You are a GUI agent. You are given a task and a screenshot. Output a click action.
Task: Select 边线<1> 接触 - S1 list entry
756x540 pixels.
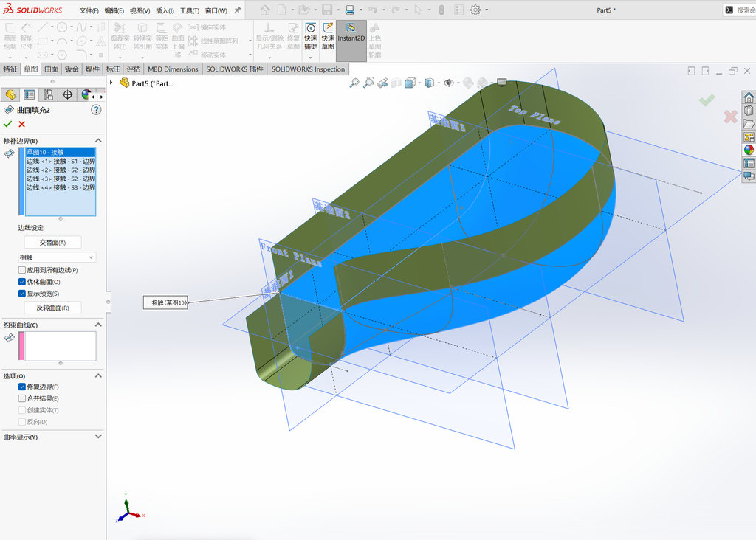[61, 161]
